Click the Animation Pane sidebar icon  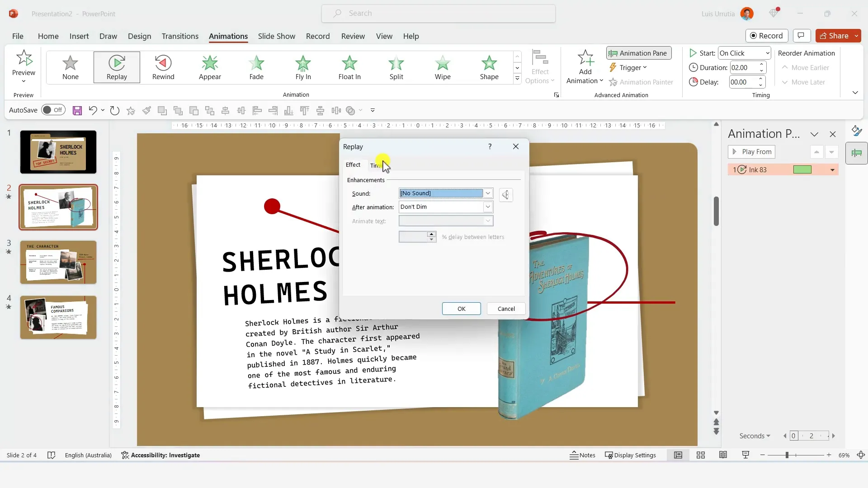(856, 153)
